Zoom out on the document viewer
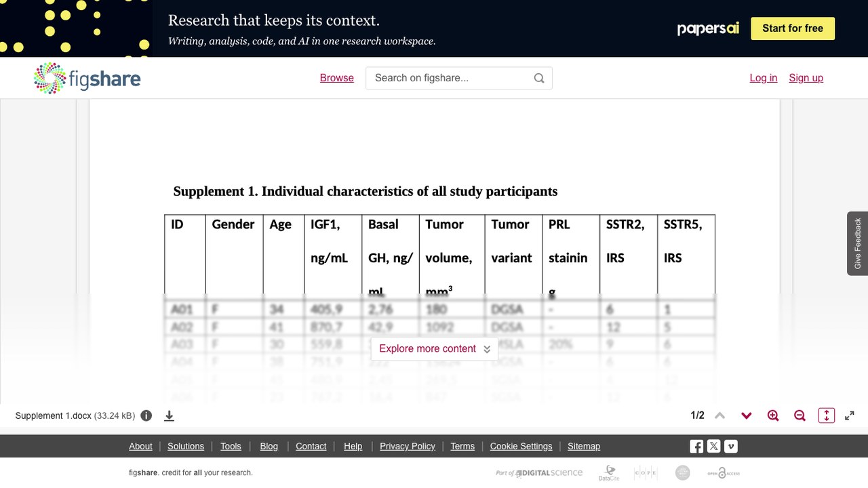Viewport: 868px width, 488px height. (800, 415)
